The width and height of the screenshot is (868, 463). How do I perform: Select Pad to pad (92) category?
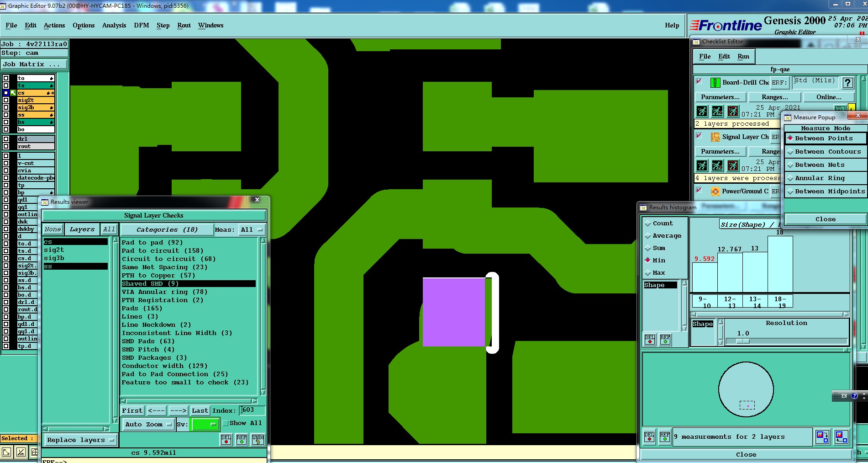tap(188, 243)
